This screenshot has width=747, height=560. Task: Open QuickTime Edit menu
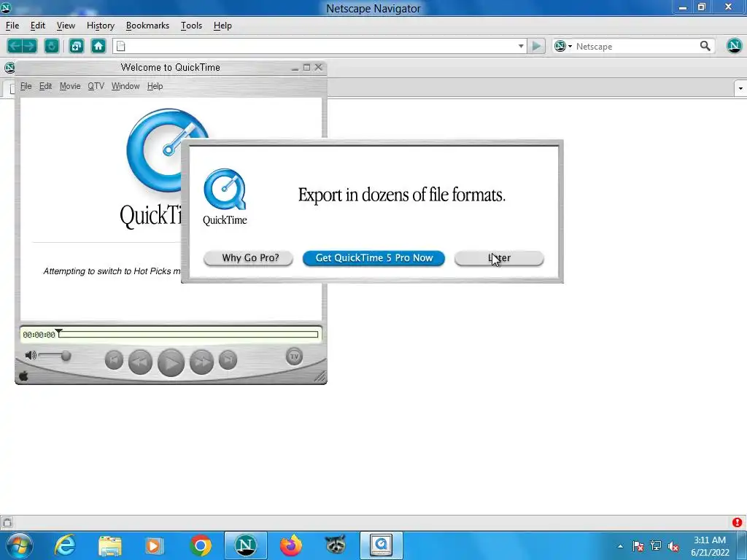pyautogui.click(x=46, y=86)
